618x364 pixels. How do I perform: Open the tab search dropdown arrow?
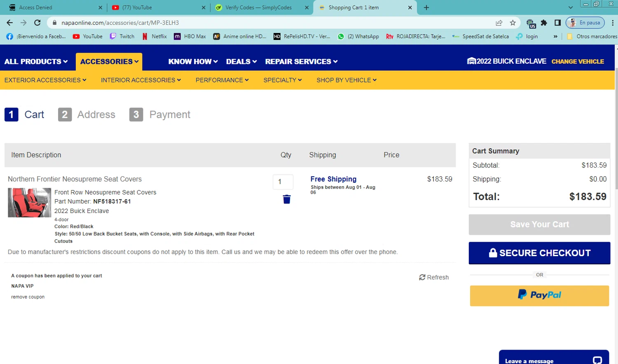pyautogui.click(x=571, y=7)
